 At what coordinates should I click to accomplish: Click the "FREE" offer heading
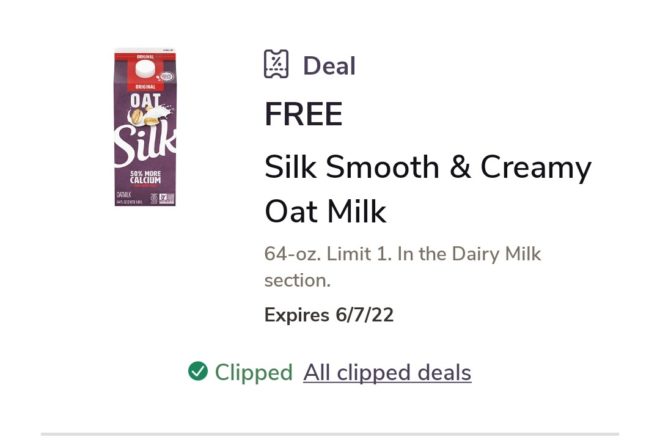(x=303, y=115)
